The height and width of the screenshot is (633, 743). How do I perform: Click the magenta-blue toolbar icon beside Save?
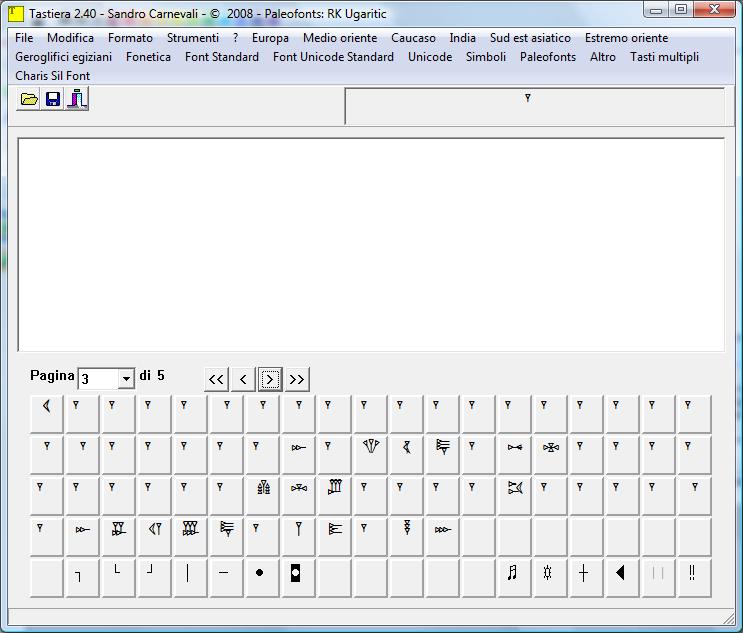tap(76, 99)
